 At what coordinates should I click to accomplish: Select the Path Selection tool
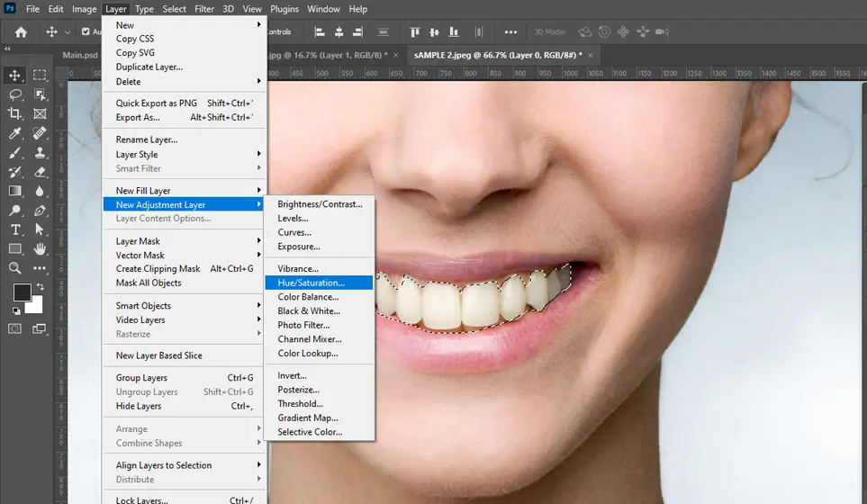tap(40, 229)
